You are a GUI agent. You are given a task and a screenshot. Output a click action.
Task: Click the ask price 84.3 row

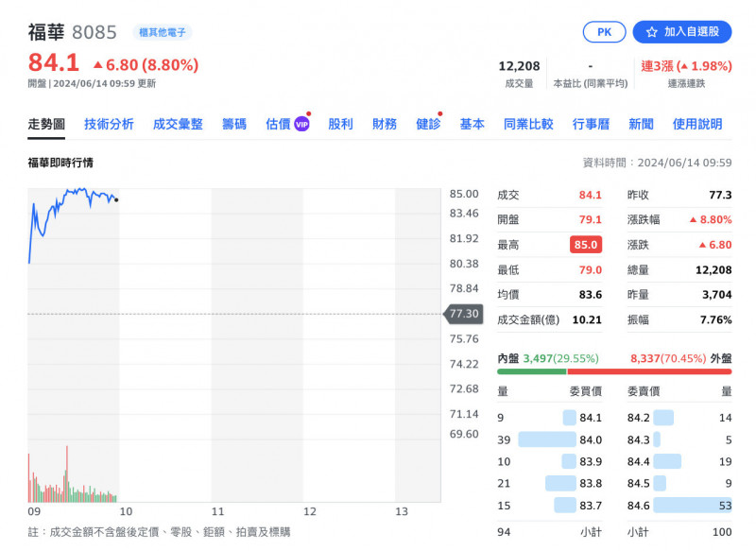click(679, 439)
